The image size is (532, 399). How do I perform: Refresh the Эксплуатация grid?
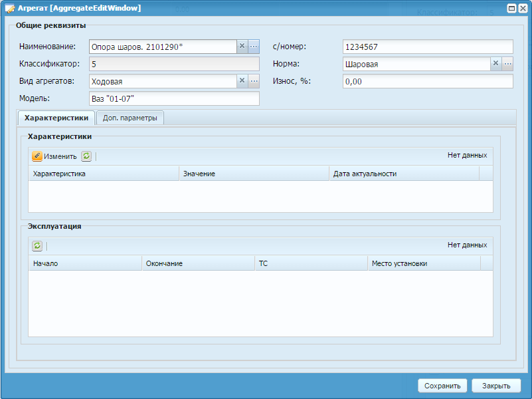point(37,245)
